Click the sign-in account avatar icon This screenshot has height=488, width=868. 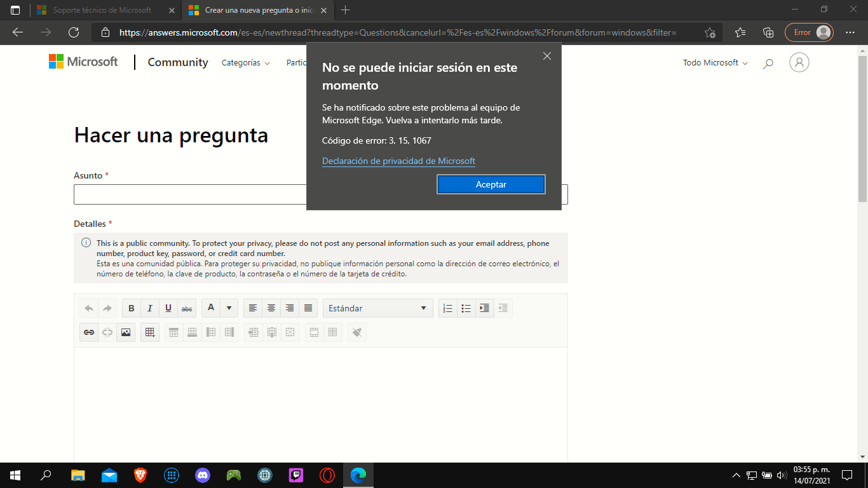point(799,62)
